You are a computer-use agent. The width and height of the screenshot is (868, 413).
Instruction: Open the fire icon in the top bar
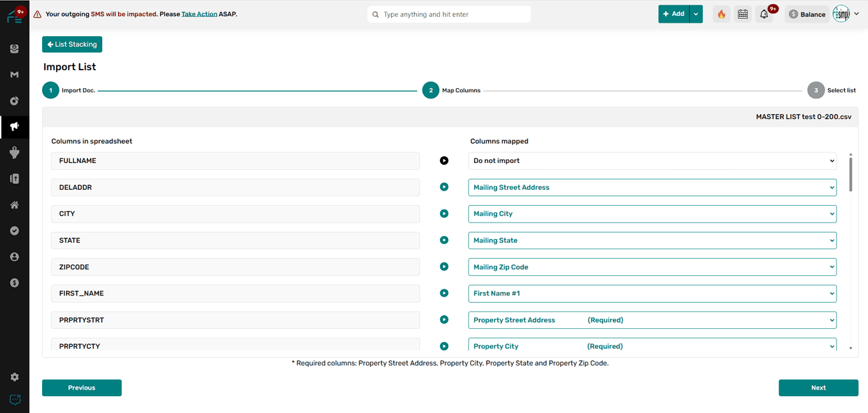click(721, 14)
